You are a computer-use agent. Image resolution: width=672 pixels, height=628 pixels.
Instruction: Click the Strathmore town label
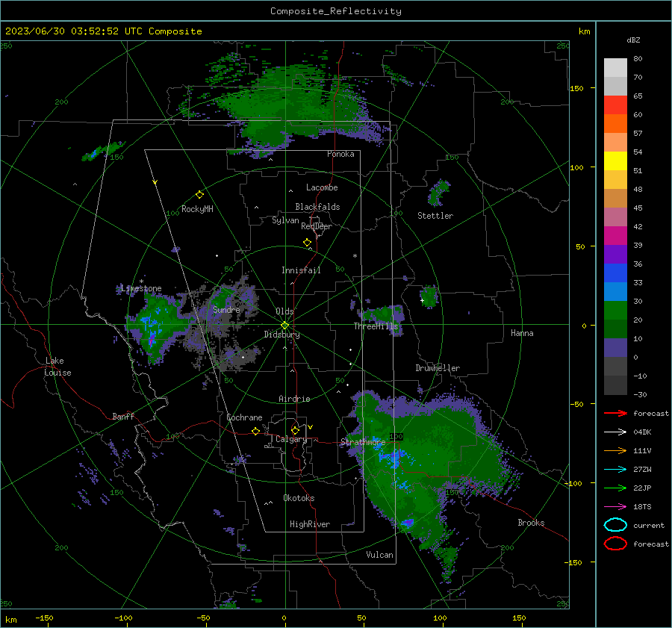[x=363, y=442]
